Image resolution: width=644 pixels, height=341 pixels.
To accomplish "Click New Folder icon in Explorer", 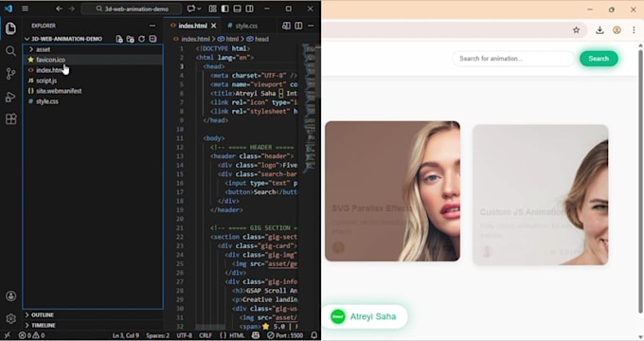I will pyautogui.click(x=130, y=39).
